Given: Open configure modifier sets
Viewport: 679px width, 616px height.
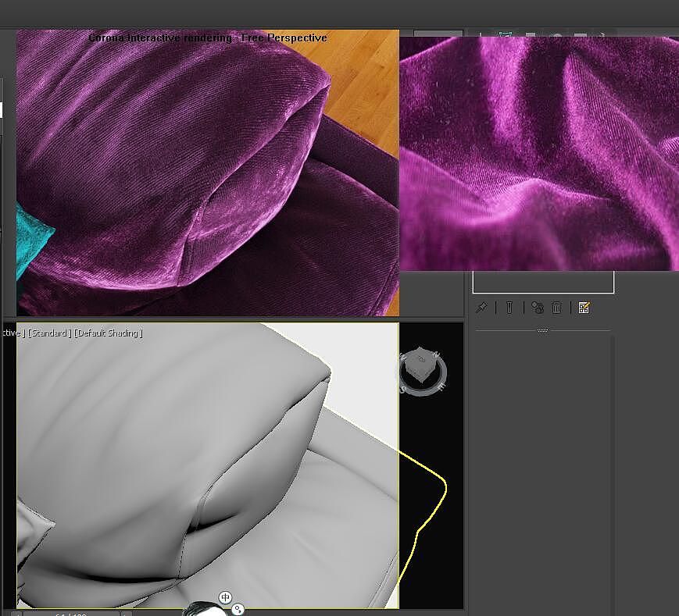Looking at the screenshot, I should 584,308.
